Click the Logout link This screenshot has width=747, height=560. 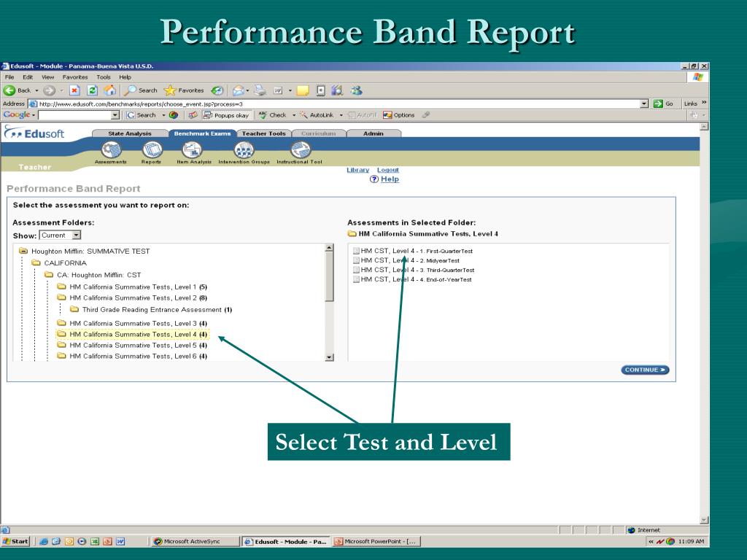click(x=388, y=170)
